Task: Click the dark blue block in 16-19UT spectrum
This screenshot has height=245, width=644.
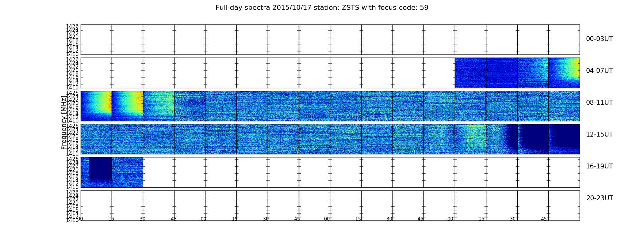Action: pyautogui.click(x=100, y=168)
